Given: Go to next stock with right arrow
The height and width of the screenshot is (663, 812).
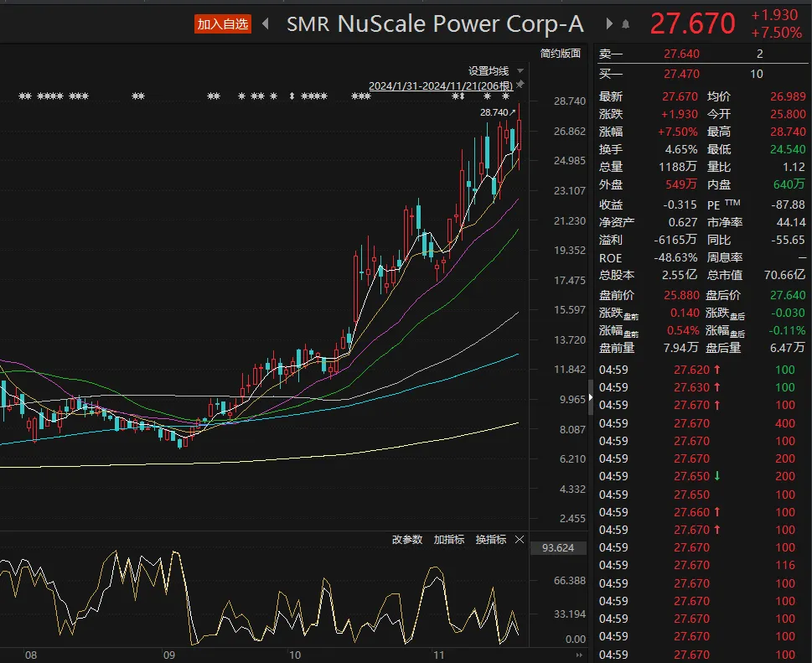Looking at the screenshot, I should click(609, 24).
